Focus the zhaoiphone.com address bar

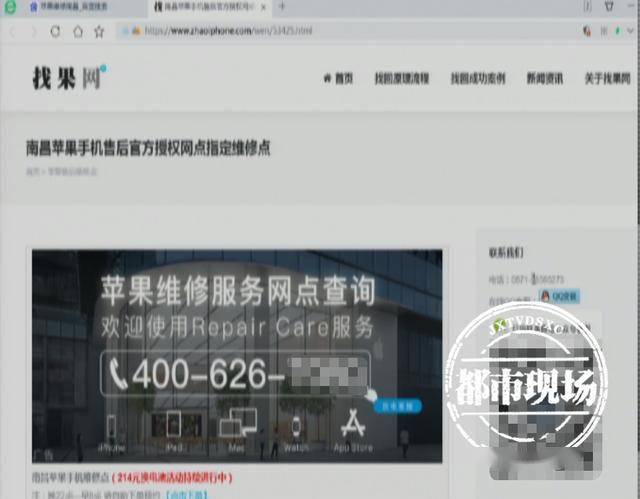tap(347, 31)
